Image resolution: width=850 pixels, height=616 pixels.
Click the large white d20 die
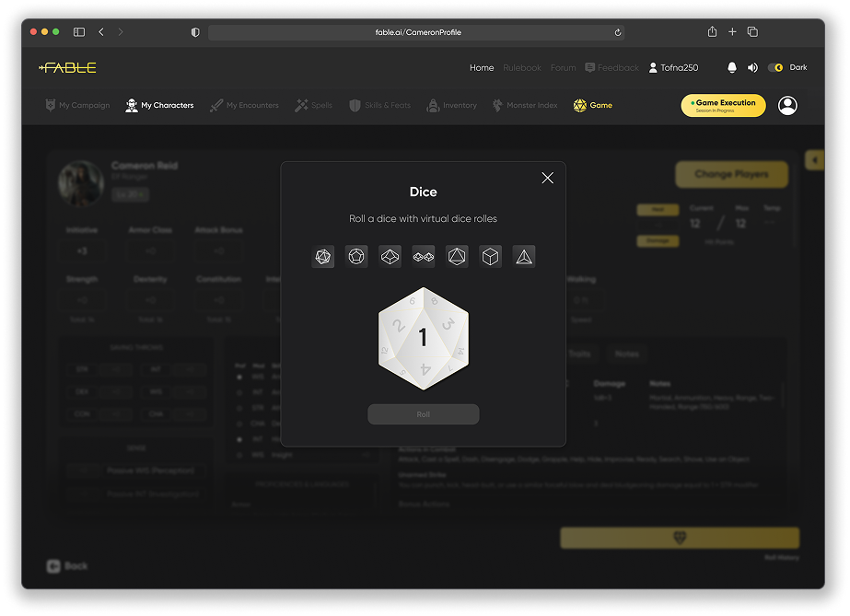pos(424,338)
